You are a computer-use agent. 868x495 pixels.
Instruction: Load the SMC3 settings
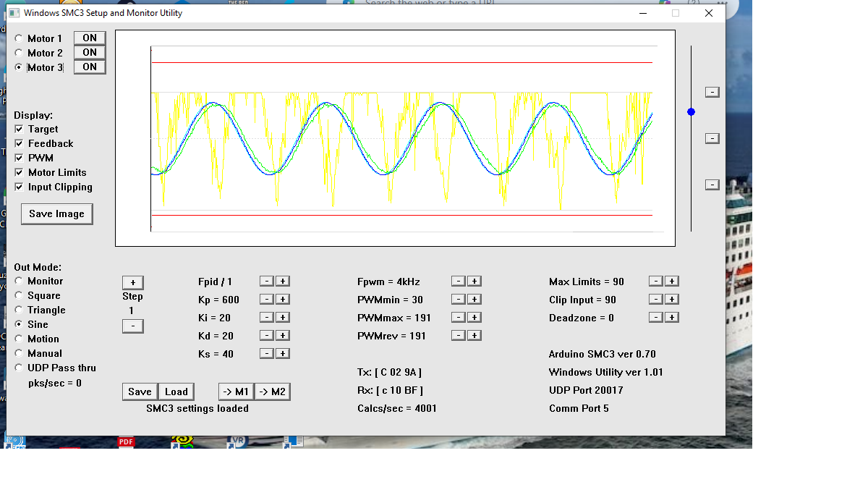tap(176, 392)
